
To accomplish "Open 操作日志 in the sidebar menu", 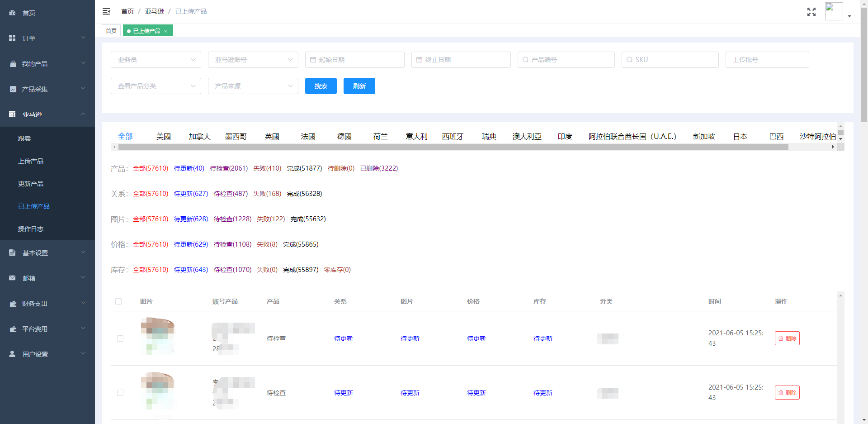I will pyautogui.click(x=31, y=229).
